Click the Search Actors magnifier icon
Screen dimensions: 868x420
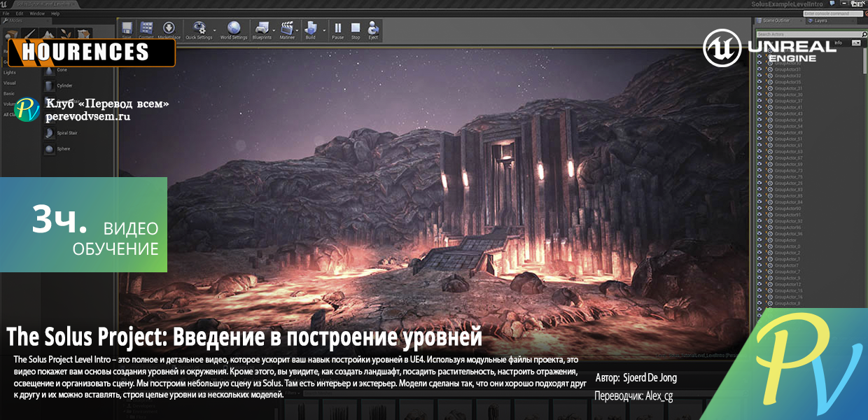864,34
